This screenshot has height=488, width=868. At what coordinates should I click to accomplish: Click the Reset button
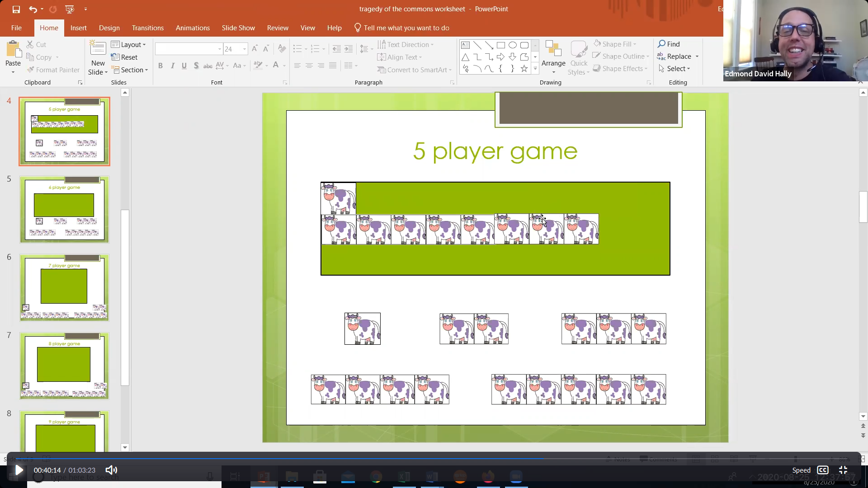pyautogui.click(x=124, y=57)
